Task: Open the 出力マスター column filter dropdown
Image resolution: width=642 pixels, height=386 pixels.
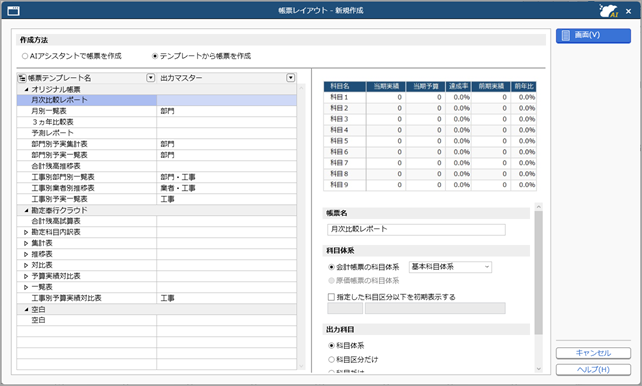Action: 291,78
